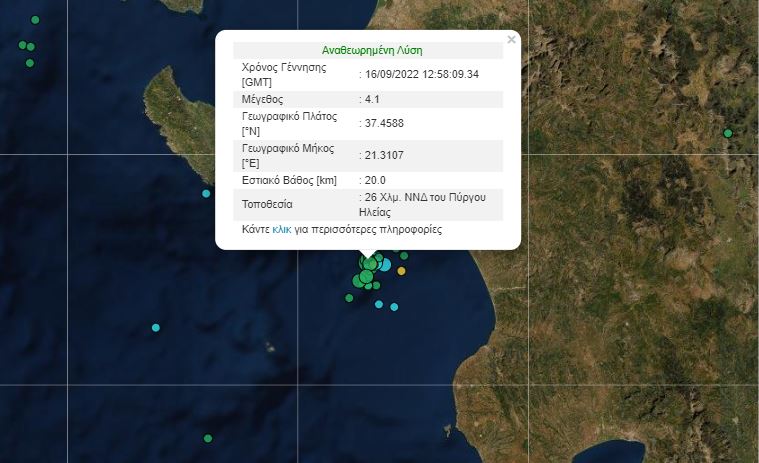Screen dimensions: 759x463
Task: Select cyan marker near the island's southern tip
Action: coord(206,194)
